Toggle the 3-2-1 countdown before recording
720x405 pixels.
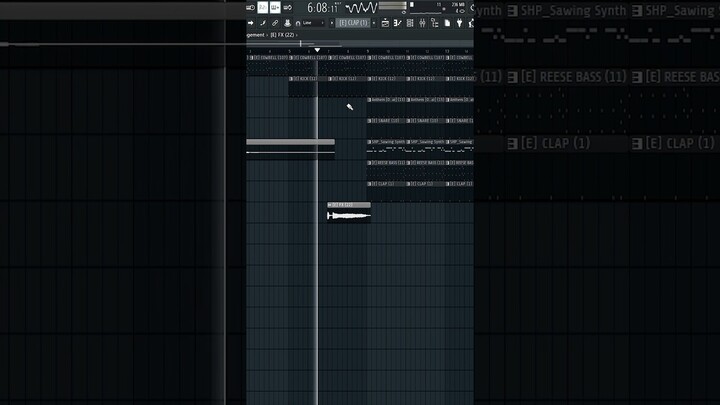point(263,8)
